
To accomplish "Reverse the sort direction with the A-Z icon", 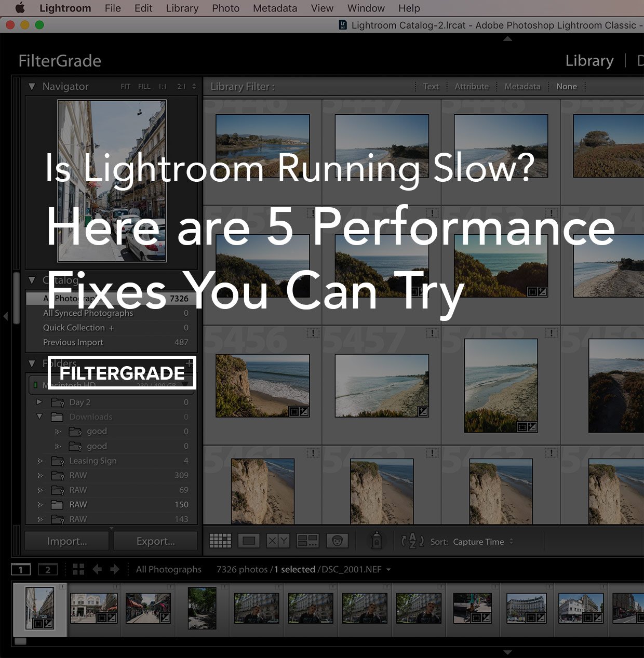I will pyautogui.click(x=412, y=541).
